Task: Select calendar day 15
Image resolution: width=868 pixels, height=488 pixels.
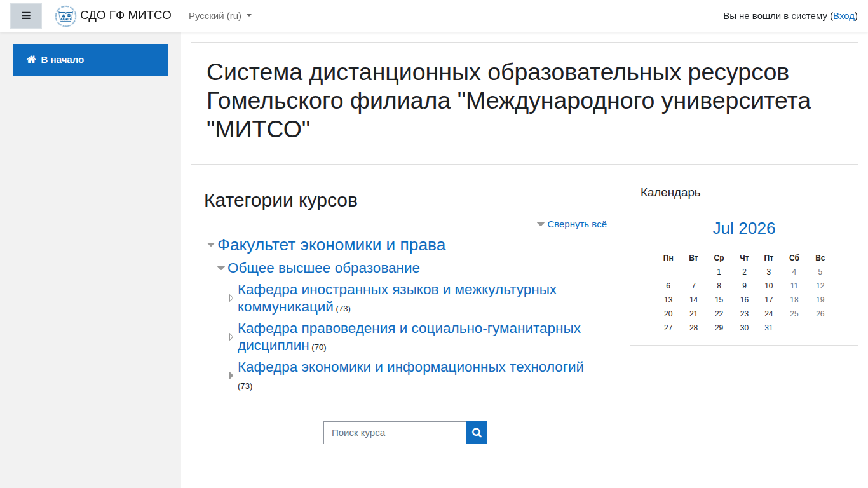Action: (719, 300)
